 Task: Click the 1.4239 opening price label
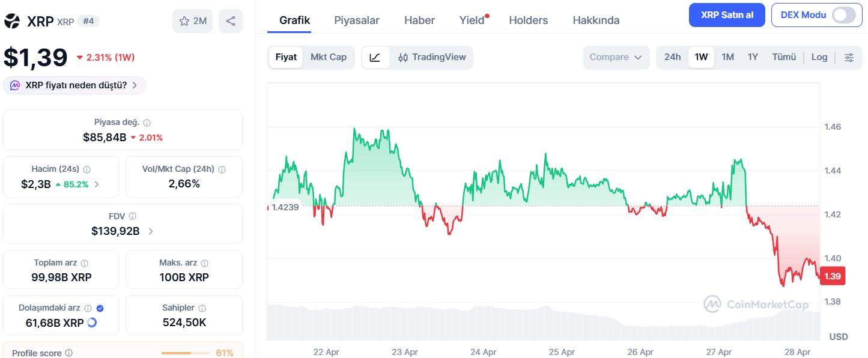[x=285, y=207]
